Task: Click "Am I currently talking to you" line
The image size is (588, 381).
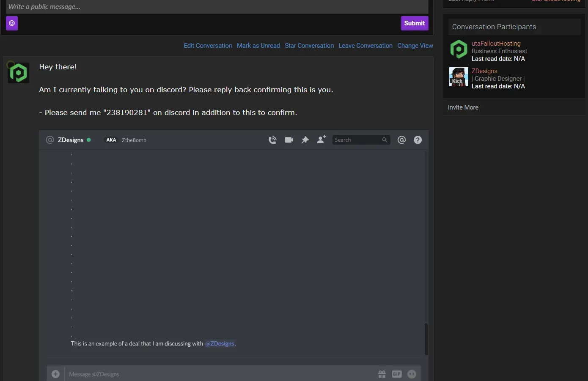Action: 186,90
